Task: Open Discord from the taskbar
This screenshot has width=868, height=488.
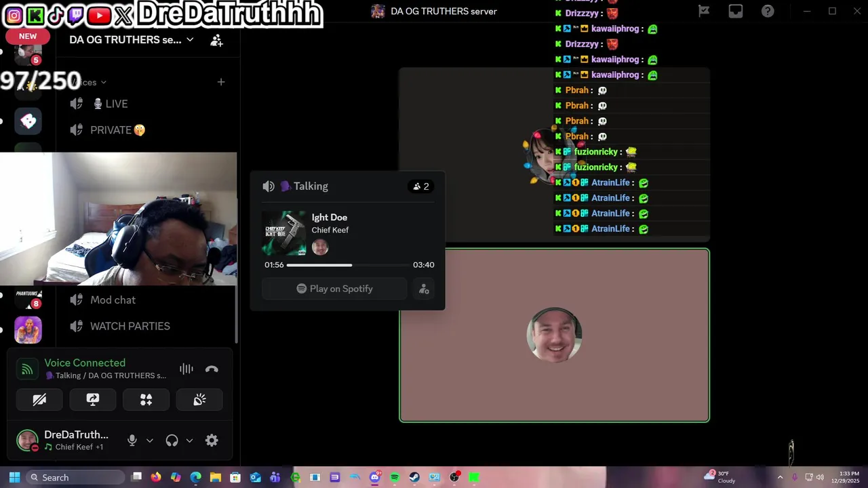Action: click(x=375, y=478)
